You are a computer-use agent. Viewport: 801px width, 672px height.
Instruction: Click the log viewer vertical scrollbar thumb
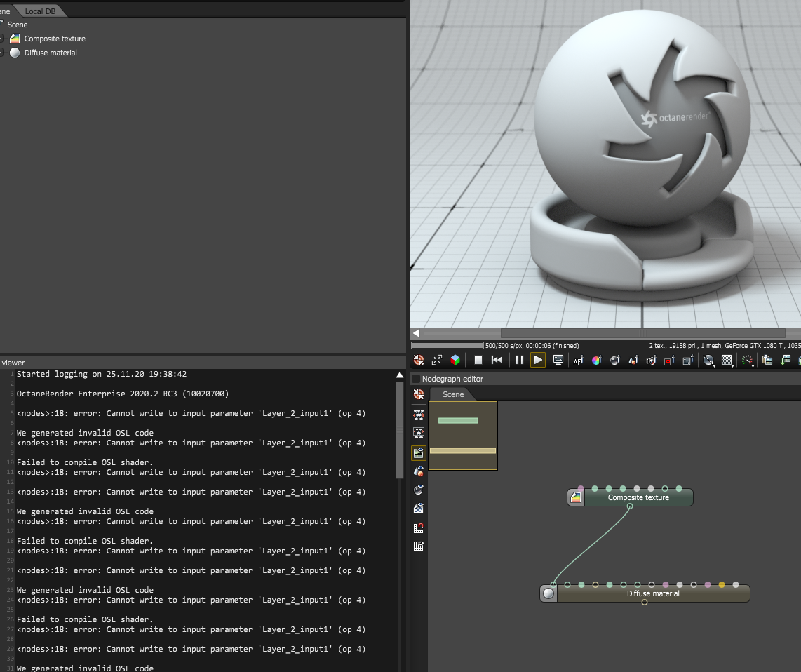point(400,430)
